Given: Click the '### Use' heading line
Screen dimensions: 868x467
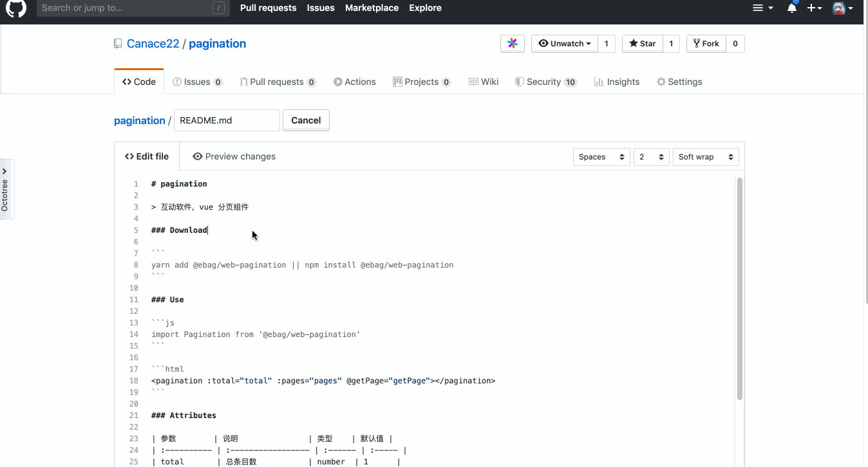Looking at the screenshot, I should (167, 300).
